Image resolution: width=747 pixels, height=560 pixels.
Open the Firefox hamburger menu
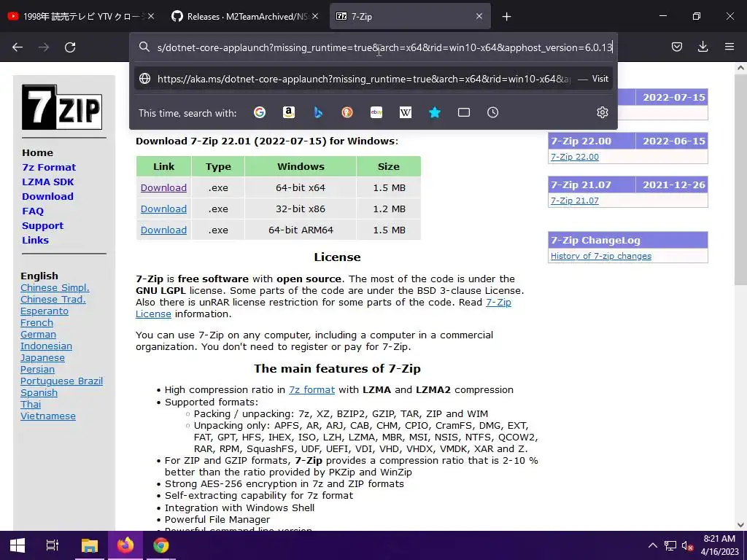tap(729, 47)
